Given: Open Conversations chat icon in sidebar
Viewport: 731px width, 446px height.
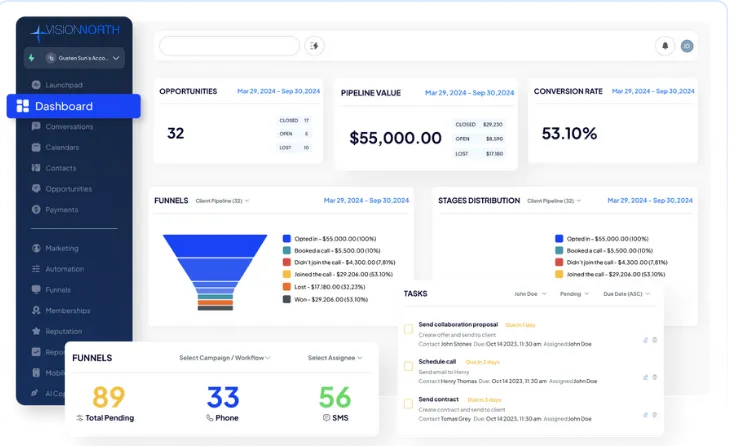Looking at the screenshot, I should coord(36,126).
